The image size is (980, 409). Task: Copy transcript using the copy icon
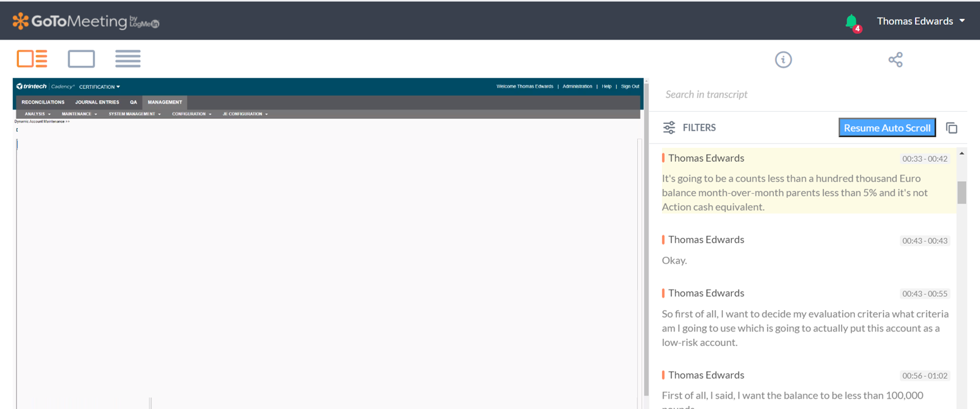951,128
